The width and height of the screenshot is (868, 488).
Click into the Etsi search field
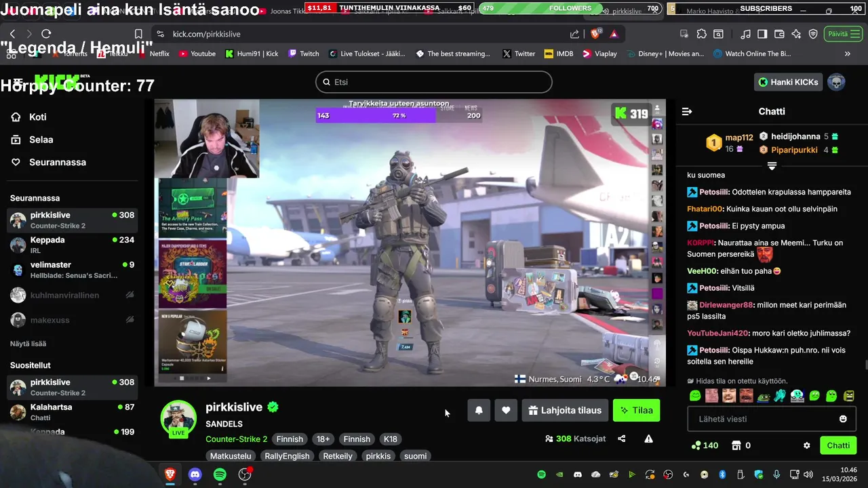434,82
